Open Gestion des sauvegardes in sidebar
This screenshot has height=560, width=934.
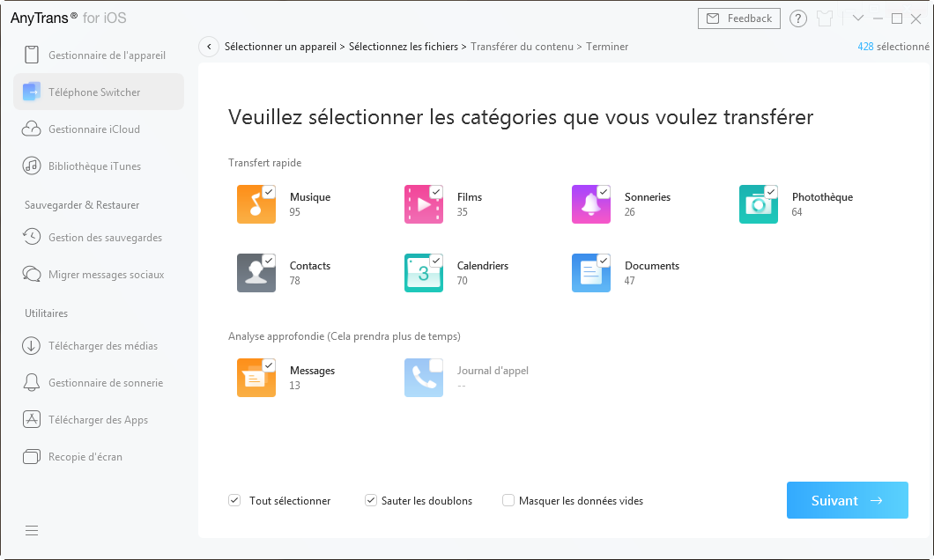point(99,237)
